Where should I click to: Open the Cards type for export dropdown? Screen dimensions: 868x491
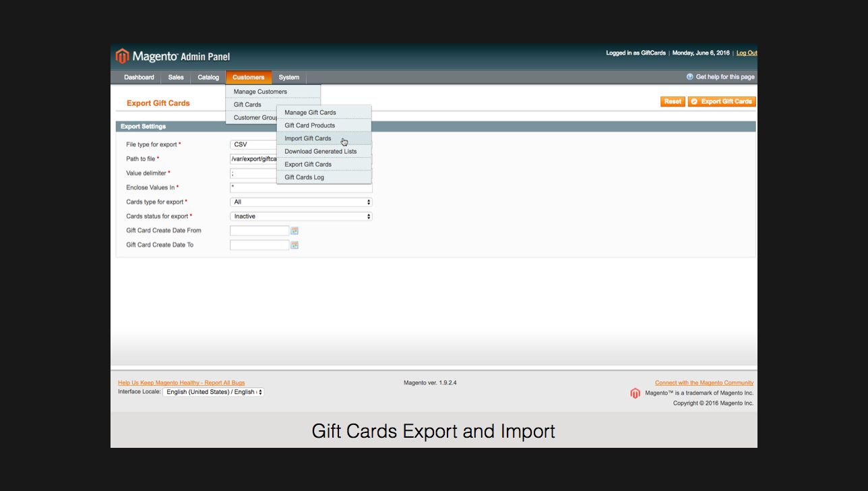click(301, 202)
